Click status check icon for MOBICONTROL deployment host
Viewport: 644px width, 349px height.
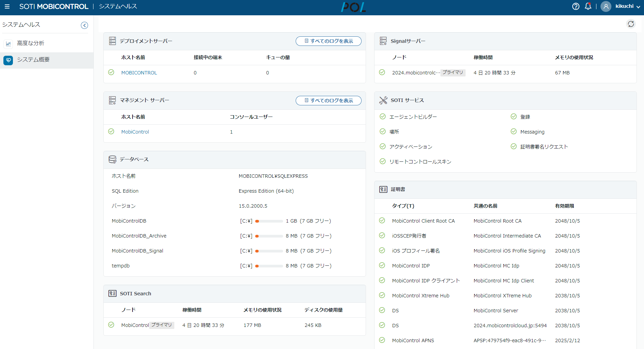(x=111, y=72)
